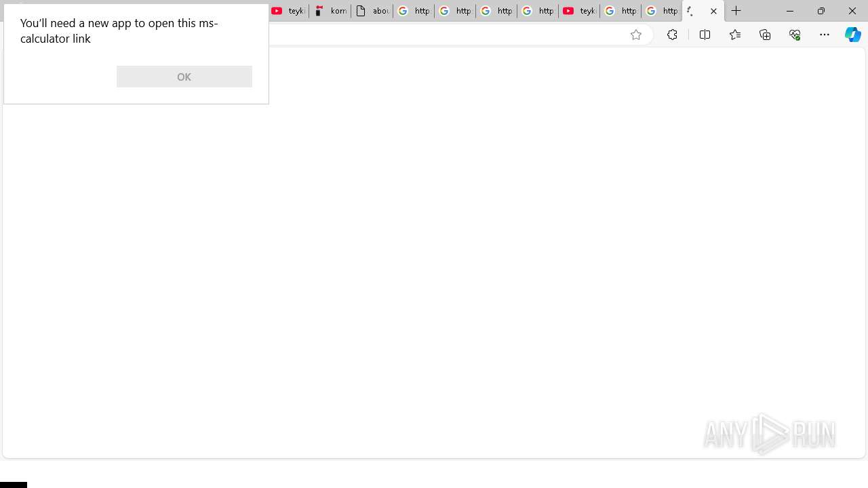Image resolution: width=868 pixels, height=488 pixels.
Task: Open Browser essentials heart icon
Action: pyautogui.click(x=795, y=35)
